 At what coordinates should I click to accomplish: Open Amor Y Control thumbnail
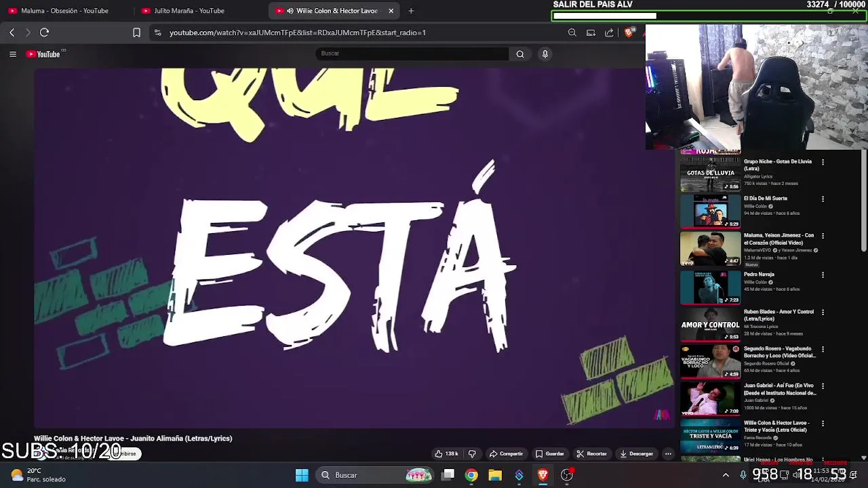coord(711,324)
